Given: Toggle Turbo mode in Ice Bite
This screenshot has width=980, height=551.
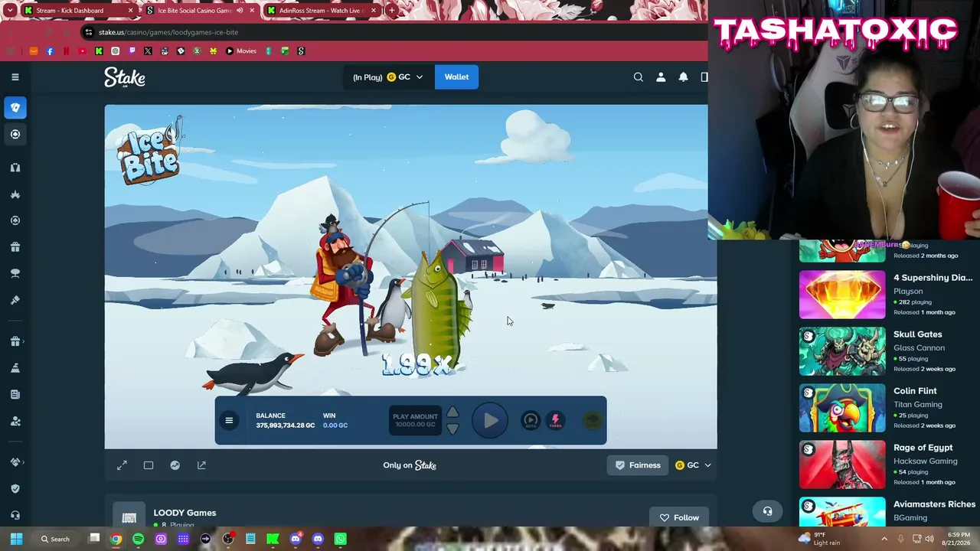Looking at the screenshot, I should click(x=556, y=420).
